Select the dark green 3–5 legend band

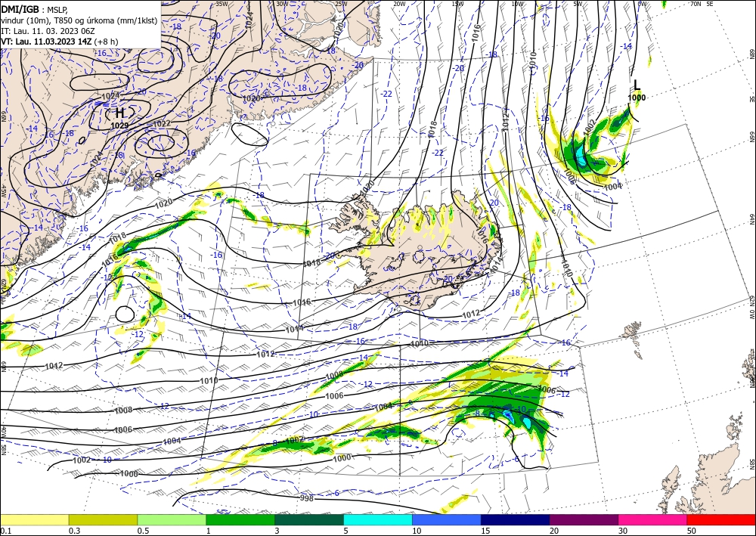coord(309,519)
